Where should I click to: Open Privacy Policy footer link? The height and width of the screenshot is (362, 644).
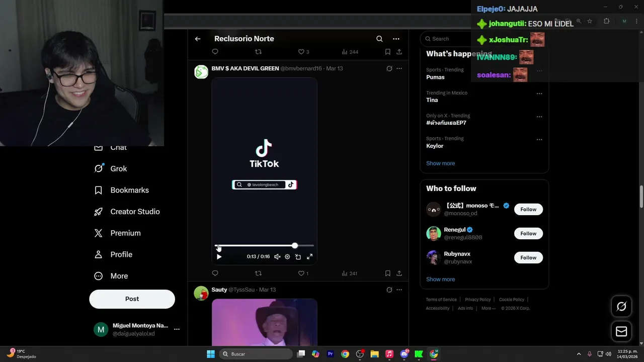coord(478,300)
